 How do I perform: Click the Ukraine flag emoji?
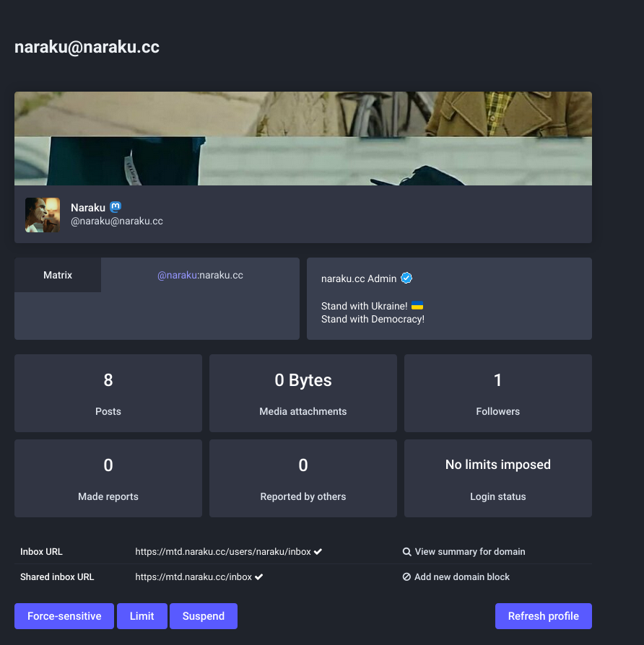(417, 306)
